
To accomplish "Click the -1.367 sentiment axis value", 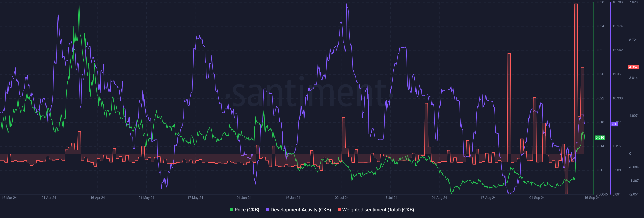I will coord(634,181).
